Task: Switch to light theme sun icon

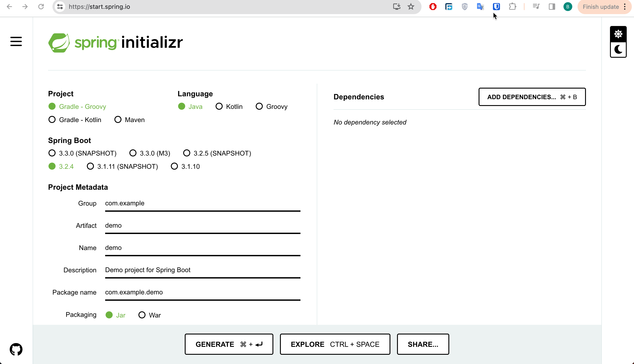Action: (x=618, y=34)
